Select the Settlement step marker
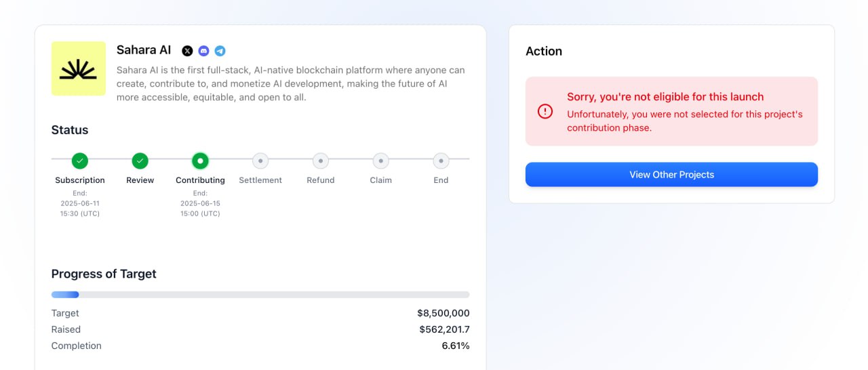This screenshot has width=868, height=370. (260, 161)
